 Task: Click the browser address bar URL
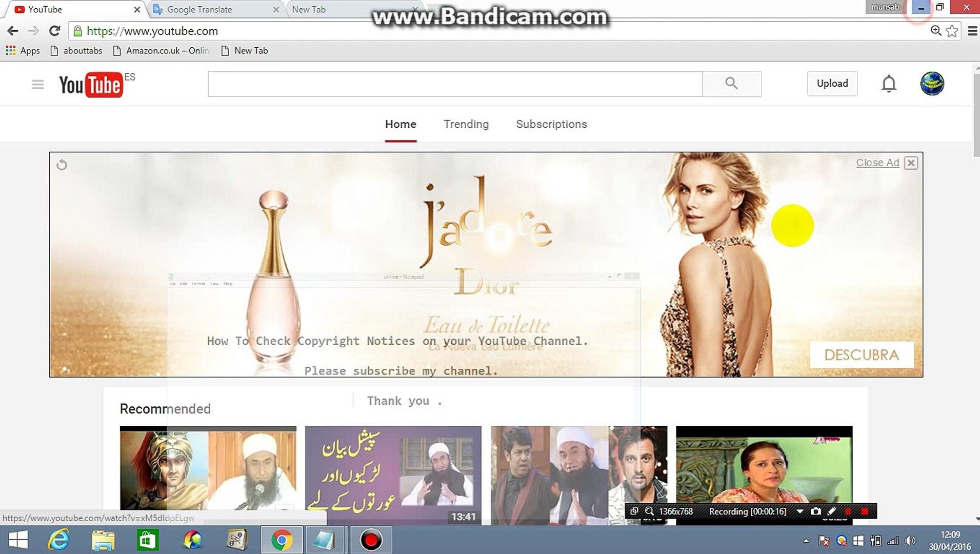click(x=152, y=31)
